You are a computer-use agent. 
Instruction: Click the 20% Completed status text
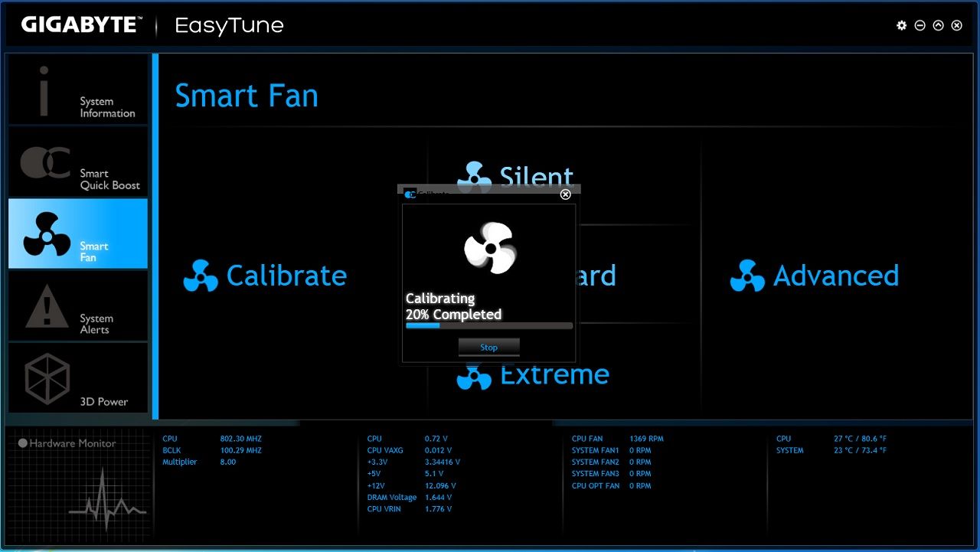[453, 314]
